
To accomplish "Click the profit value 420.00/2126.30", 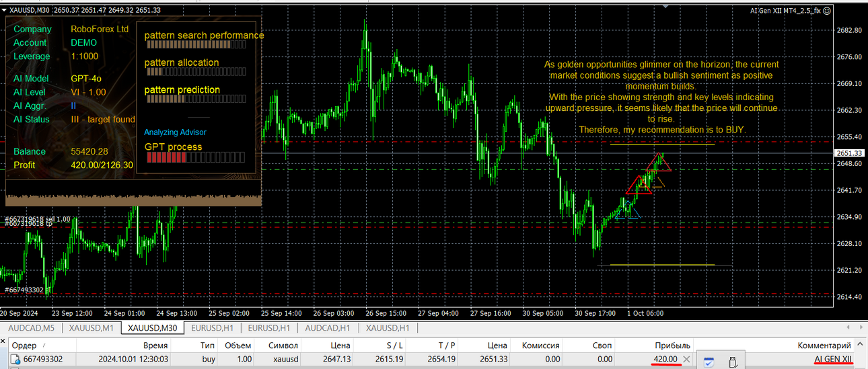I will tap(102, 165).
